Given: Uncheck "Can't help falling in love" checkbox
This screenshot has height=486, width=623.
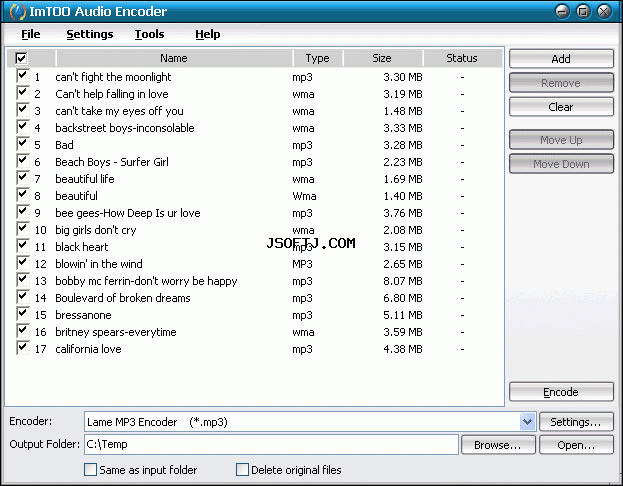Looking at the screenshot, I should (23, 93).
